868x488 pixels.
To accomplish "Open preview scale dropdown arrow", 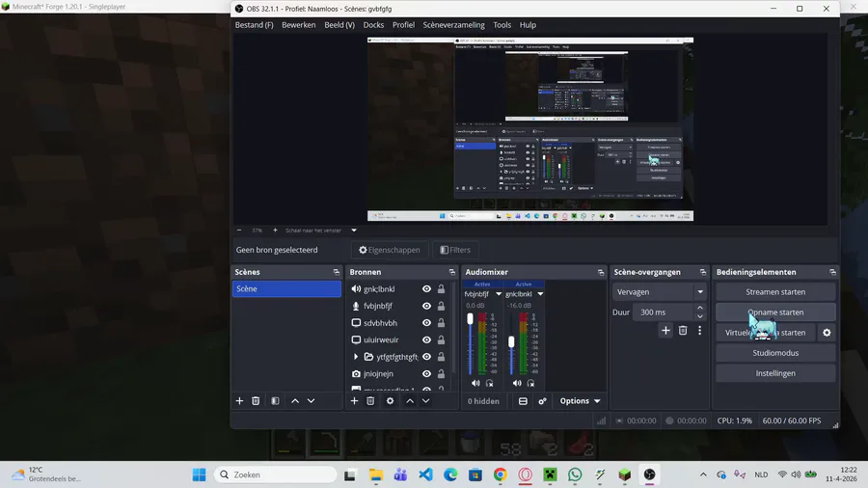I will [354, 230].
